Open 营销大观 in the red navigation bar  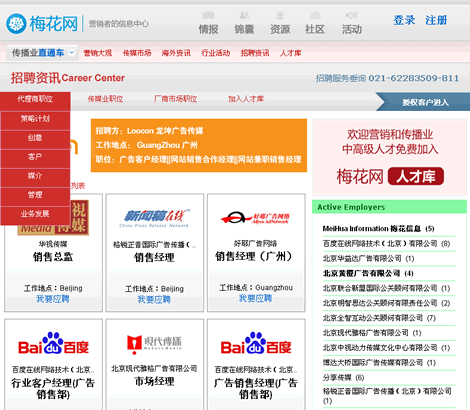click(x=97, y=53)
